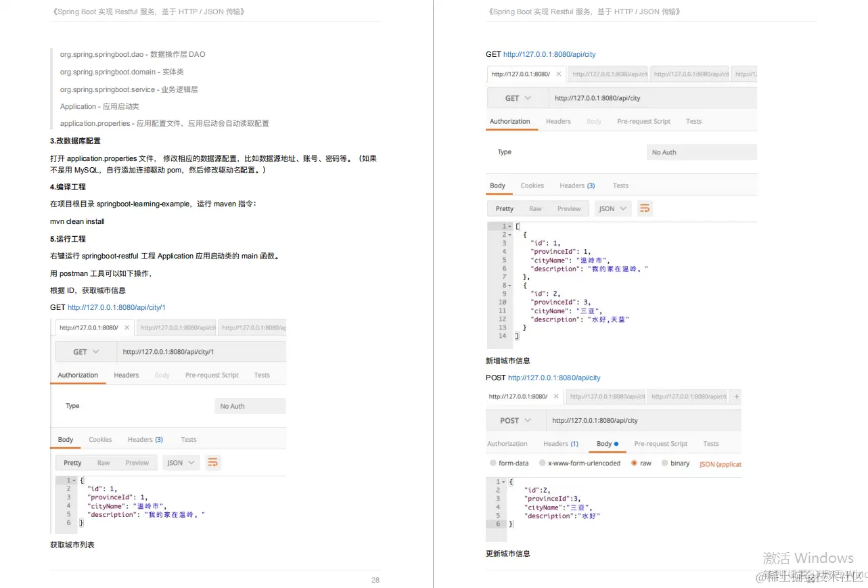
Task: Switch to the Headers (3) tab in left request
Action: (x=145, y=439)
